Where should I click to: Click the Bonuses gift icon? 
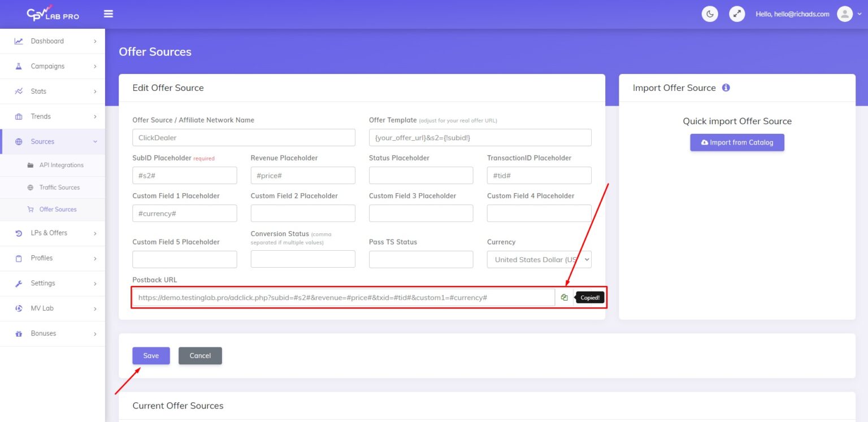pyautogui.click(x=19, y=333)
